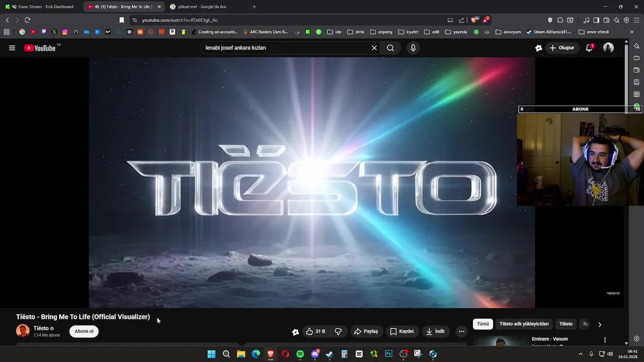Click the YouTube search magnifier button

[390, 48]
